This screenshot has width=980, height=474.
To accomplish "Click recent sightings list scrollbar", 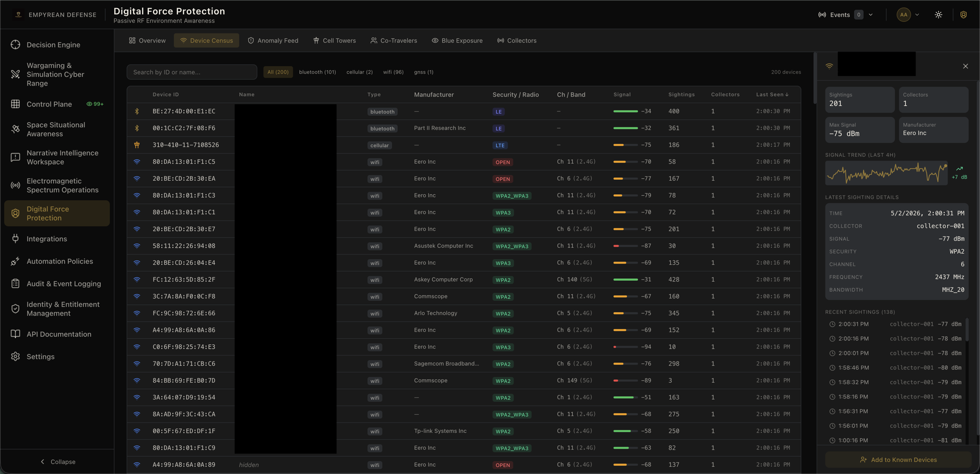I will pyautogui.click(x=967, y=330).
